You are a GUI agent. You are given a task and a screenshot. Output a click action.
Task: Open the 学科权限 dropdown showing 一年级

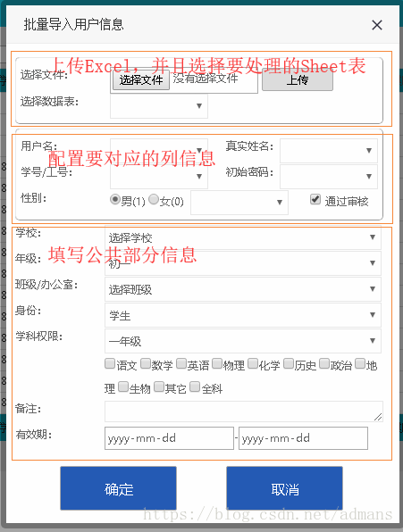click(243, 341)
